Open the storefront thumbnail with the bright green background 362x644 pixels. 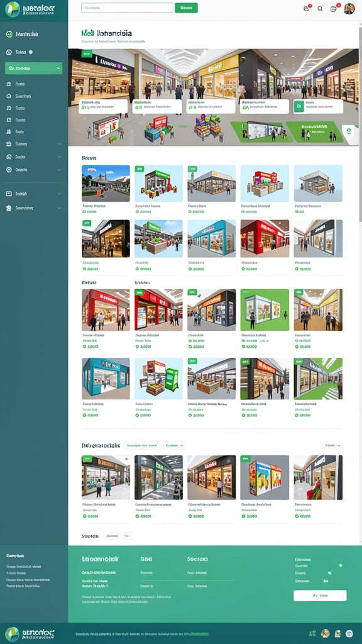tap(265, 310)
